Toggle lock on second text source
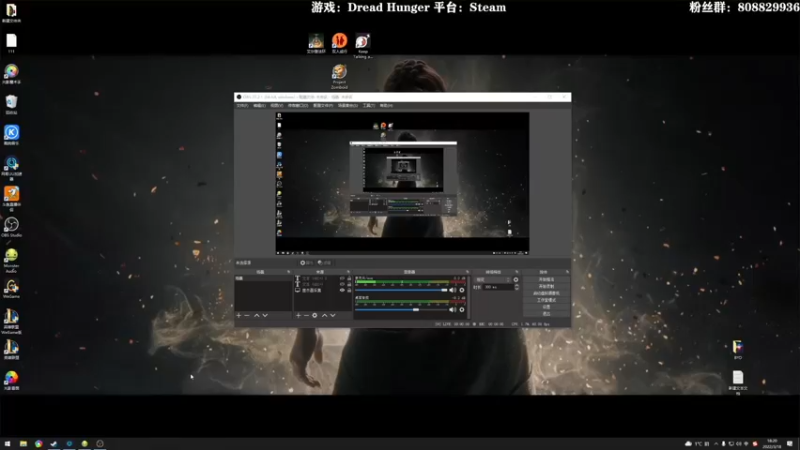 349,284
